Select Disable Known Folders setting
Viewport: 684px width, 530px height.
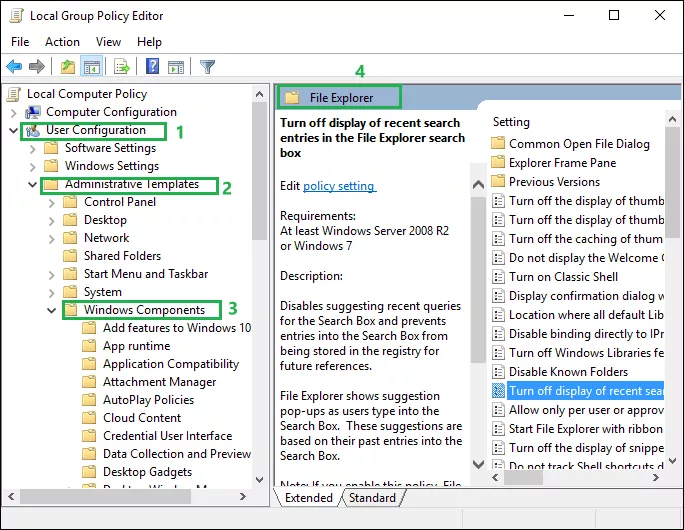point(568,372)
